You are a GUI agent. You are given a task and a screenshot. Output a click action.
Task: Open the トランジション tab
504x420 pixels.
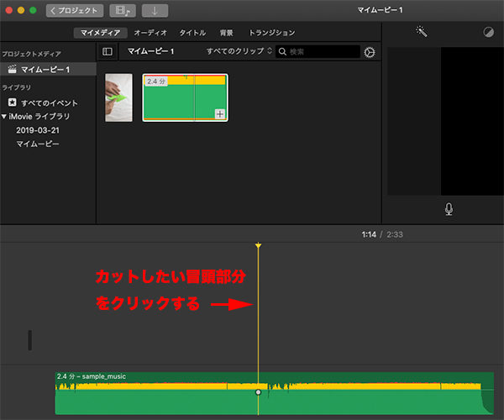coord(272,33)
